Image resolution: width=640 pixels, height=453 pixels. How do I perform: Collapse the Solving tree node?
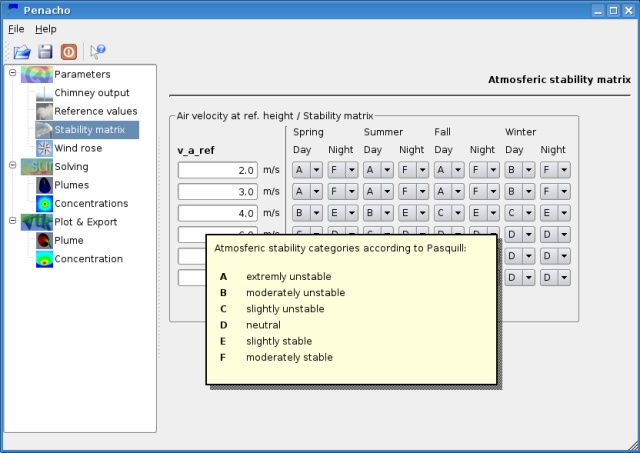click(x=13, y=165)
